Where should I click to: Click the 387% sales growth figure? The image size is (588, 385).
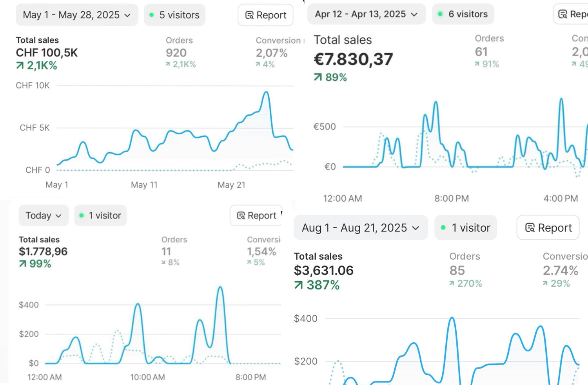pos(317,285)
